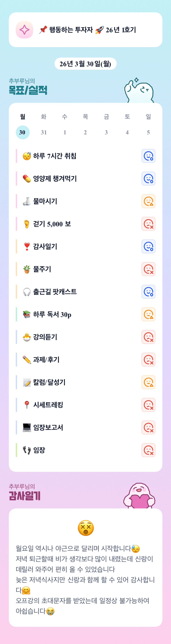
Task: Open the 행동하는 투자자 26년 1호기 title
Action: coord(87,30)
